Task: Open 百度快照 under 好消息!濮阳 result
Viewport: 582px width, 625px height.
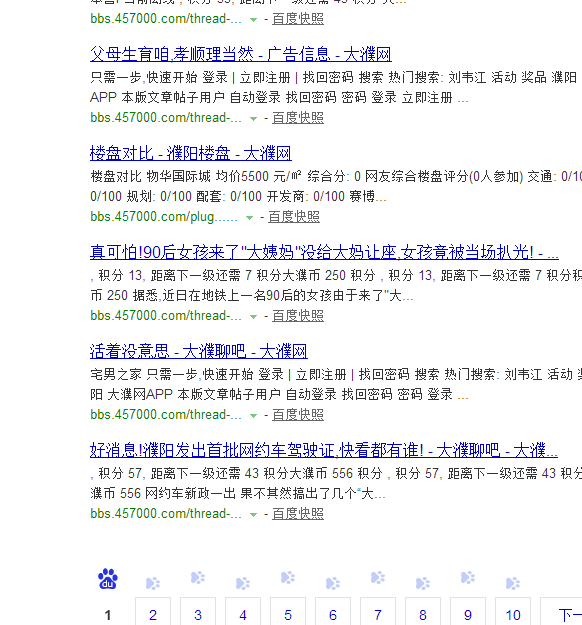Action: coord(298,513)
